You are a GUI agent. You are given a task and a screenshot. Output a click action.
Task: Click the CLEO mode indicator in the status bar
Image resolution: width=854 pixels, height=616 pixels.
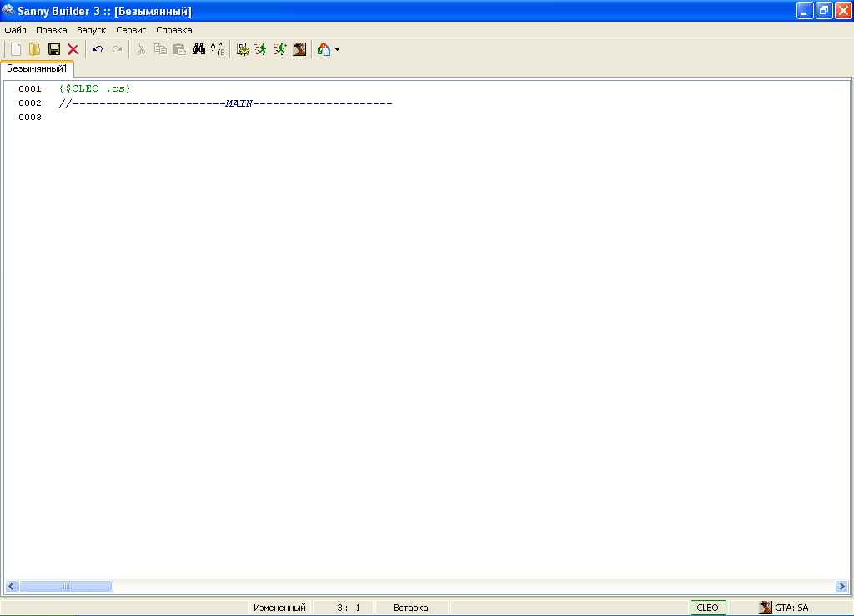coord(708,608)
